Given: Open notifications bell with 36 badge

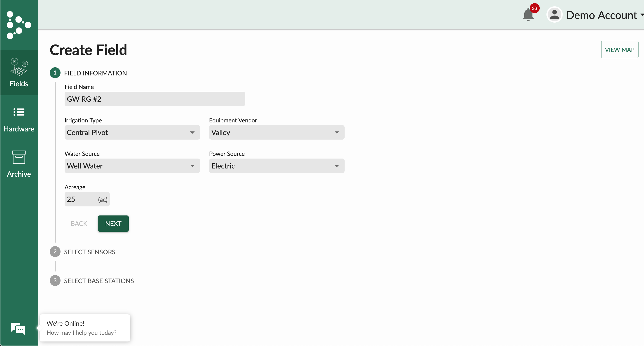Looking at the screenshot, I should pos(528,14).
